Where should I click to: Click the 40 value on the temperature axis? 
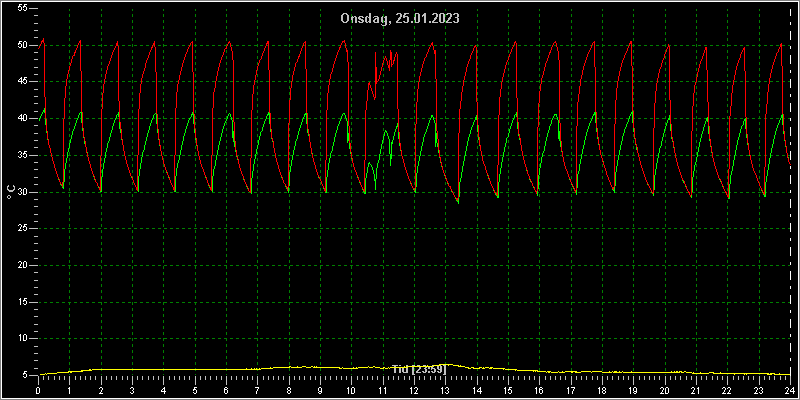coord(24,118)
